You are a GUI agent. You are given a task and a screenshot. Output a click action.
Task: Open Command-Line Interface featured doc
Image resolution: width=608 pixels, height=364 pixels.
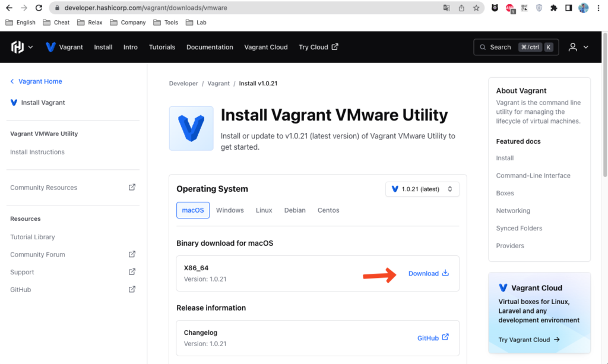pos(533,176)
